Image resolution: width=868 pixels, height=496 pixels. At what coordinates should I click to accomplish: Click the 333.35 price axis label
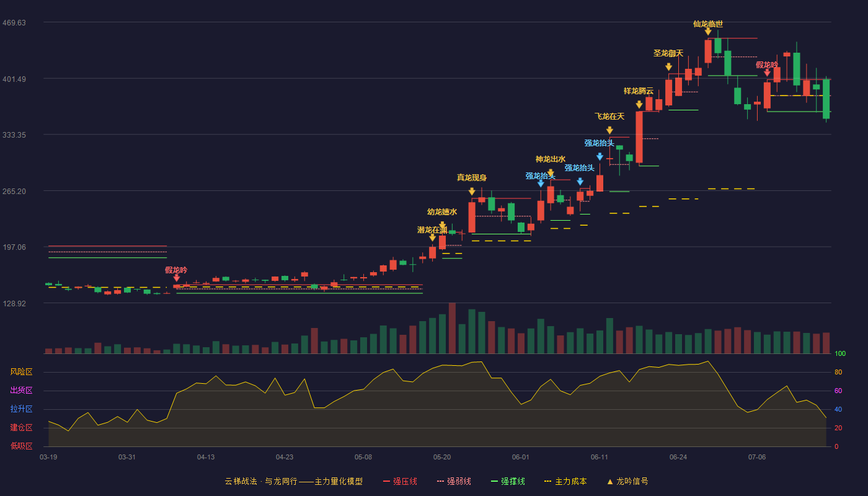pyautogui.click(x=14, y=135)
